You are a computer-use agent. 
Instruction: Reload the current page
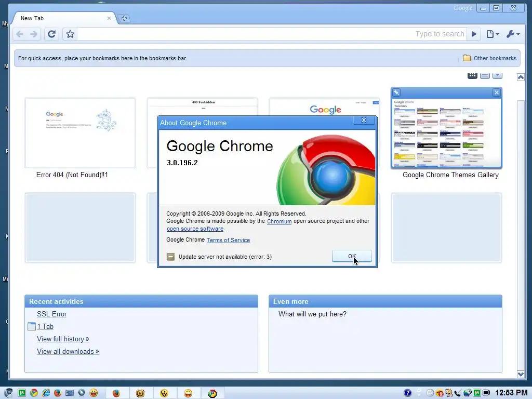pos(51,34)
